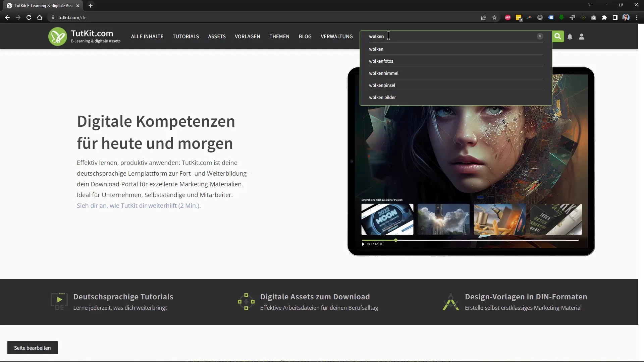The height and width of the screenshot is (362, 644).
Task: Open the ALLE INHALTE menu
Action: 147,36
